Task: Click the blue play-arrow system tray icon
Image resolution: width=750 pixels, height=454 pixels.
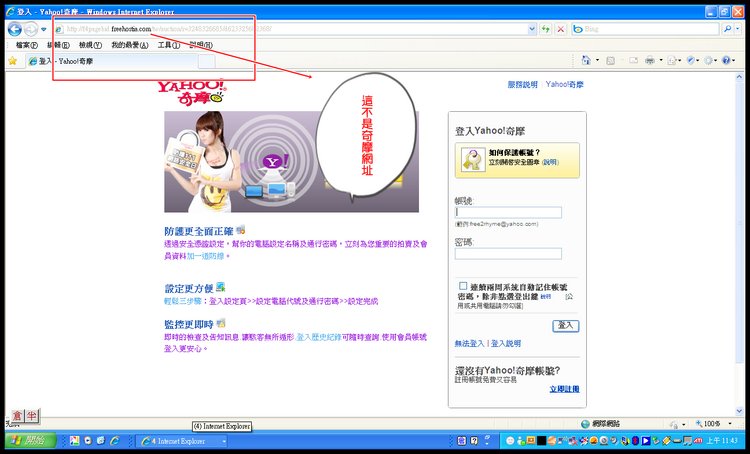Action: point(646,441)
